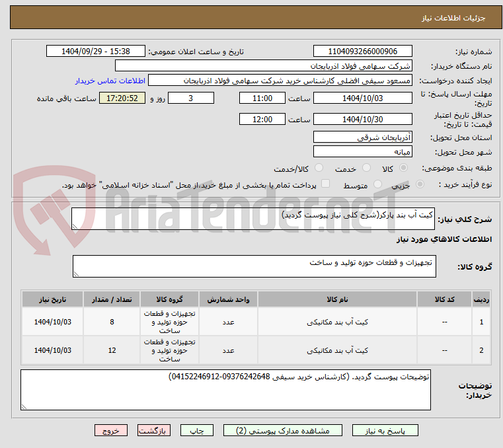Screen dimensions: 503x448
Task: Click the استان محل تحویل field آذربایجان شرقی
Action: coord(362,137)
